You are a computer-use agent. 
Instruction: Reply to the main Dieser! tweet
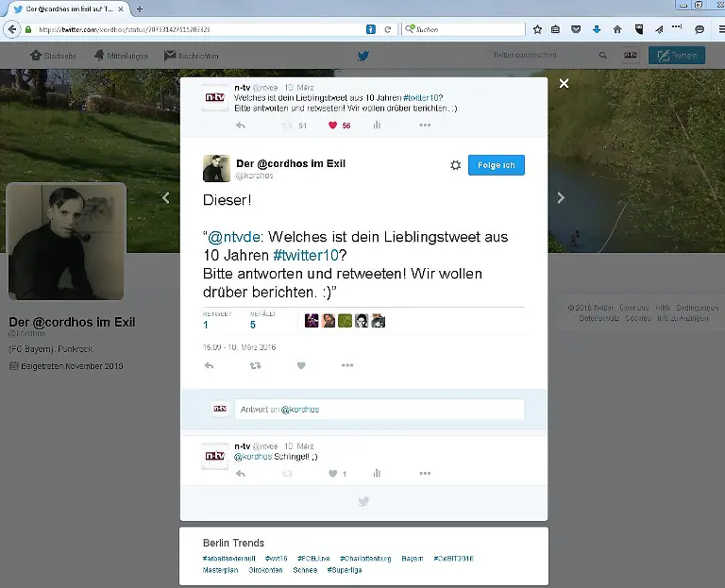tap(209, 365)
